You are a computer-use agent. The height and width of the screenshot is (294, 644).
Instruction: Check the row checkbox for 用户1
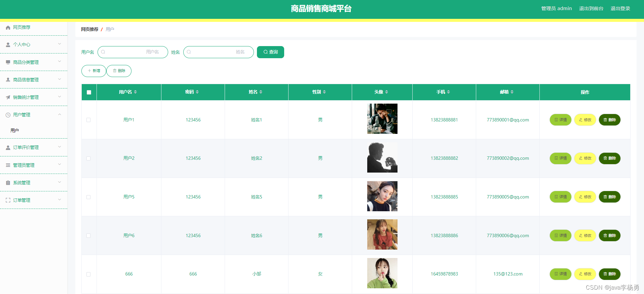tap(88, 120)
